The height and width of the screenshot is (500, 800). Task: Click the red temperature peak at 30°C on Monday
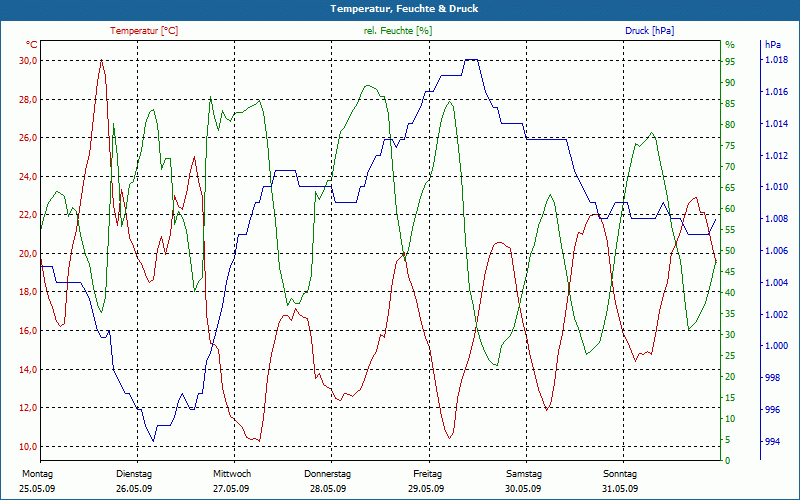[x=102, y=60]
